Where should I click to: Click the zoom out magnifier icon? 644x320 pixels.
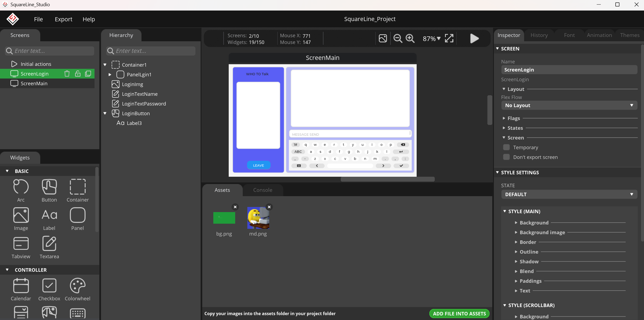(x=398, y=39)
